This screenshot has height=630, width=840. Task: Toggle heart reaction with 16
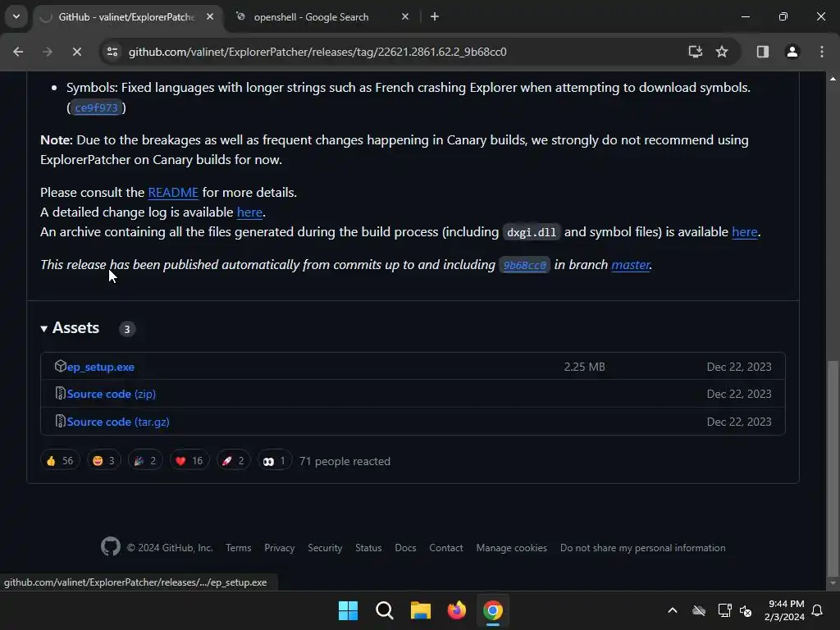(189, 461)
